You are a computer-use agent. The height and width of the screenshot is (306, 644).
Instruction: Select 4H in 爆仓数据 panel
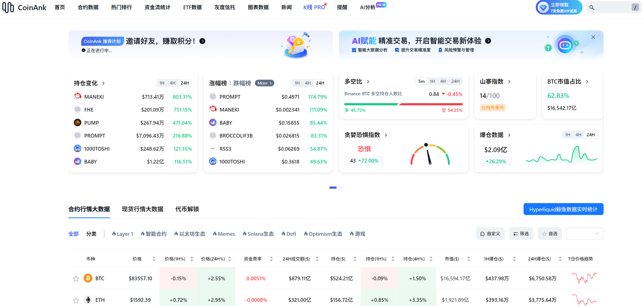tap(578, 135)
